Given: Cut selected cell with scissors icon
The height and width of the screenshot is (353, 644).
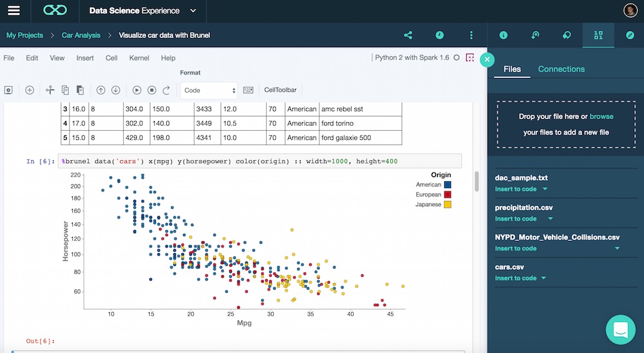Looking at the screenshot, I should tap(50, 90).
